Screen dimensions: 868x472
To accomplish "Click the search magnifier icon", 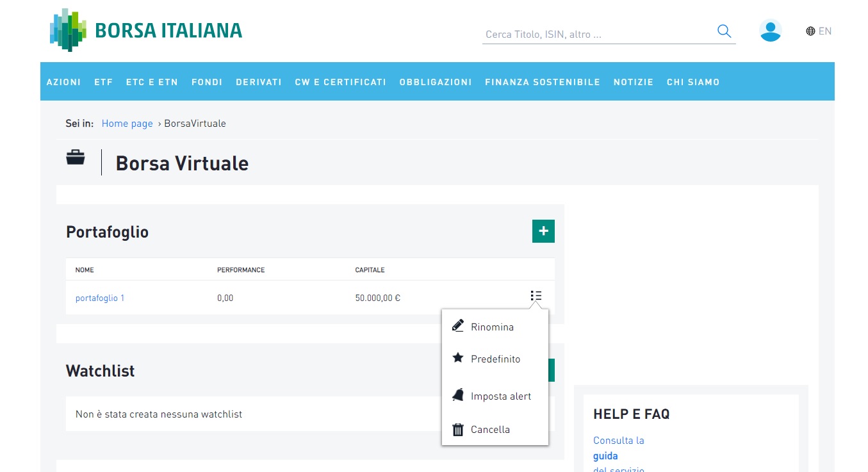I will (x=724, y=31).
